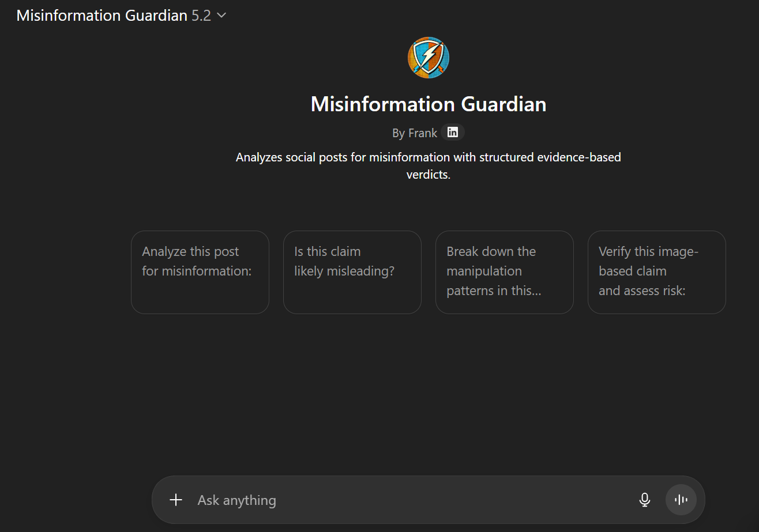Pick "Break down the manipulation patterns" card

click(504, 272)
